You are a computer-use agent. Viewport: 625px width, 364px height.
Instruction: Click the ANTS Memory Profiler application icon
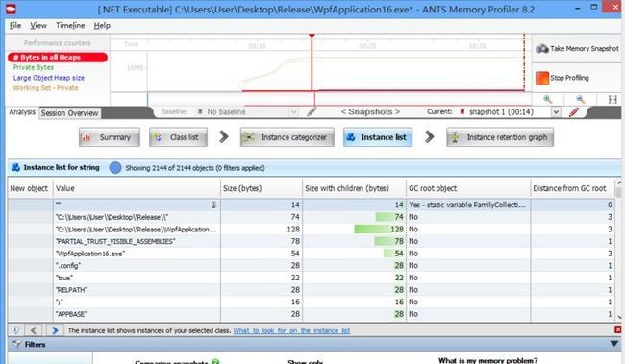tap(10, 9)
